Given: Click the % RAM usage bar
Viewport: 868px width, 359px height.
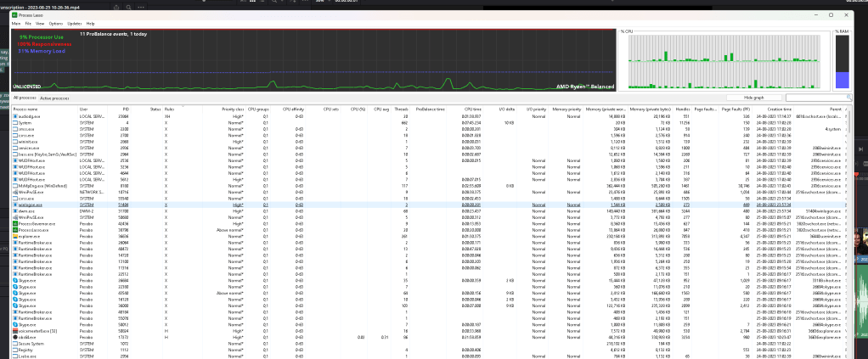Looking at the screenshot, I should (x=842, y=62).
